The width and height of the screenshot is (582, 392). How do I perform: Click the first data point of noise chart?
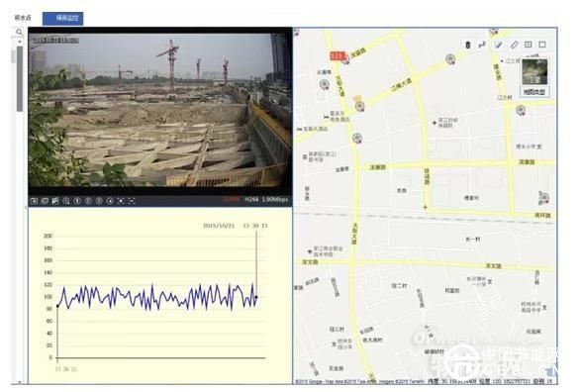[57, 306]
